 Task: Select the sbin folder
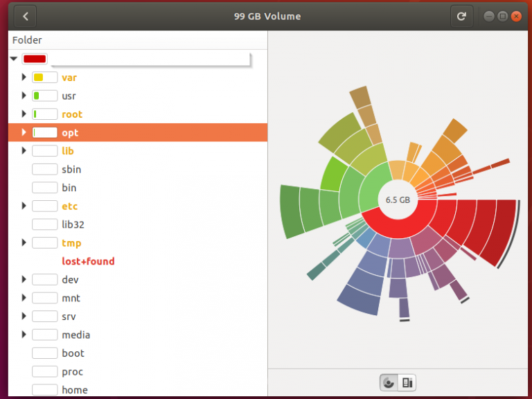[x=71, y=169]
